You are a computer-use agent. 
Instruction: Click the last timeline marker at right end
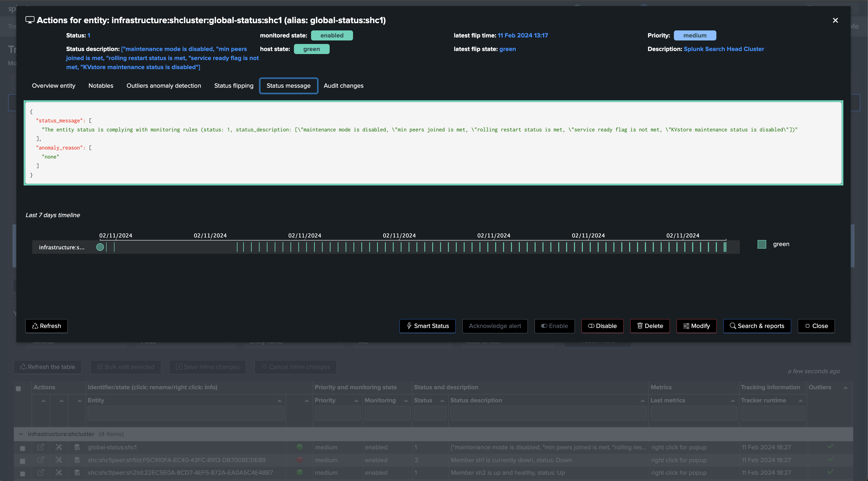[725, 247]
